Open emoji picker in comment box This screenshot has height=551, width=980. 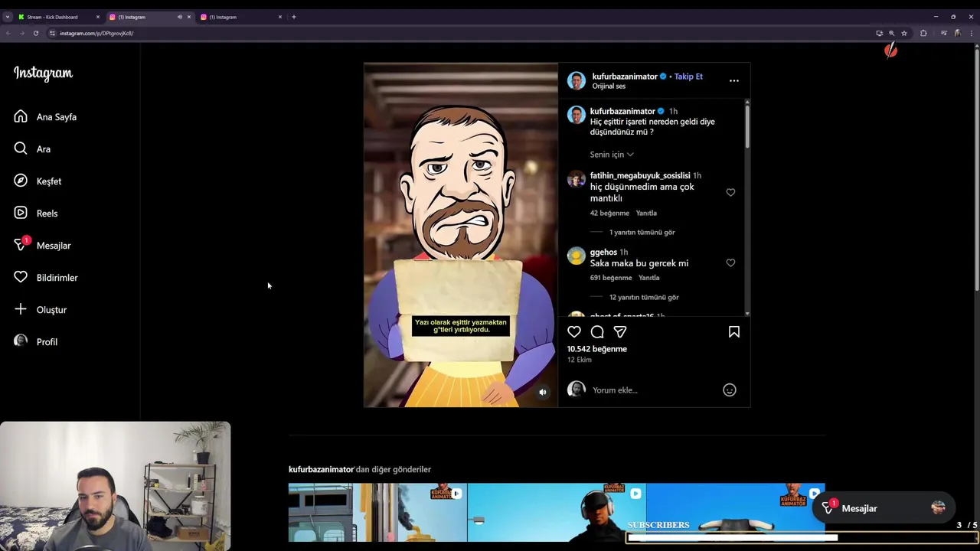pos(730,390)
